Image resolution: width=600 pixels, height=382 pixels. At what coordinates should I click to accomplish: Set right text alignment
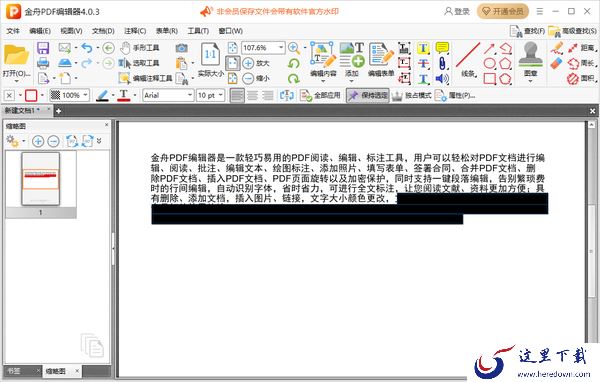(x=267, y=95)
